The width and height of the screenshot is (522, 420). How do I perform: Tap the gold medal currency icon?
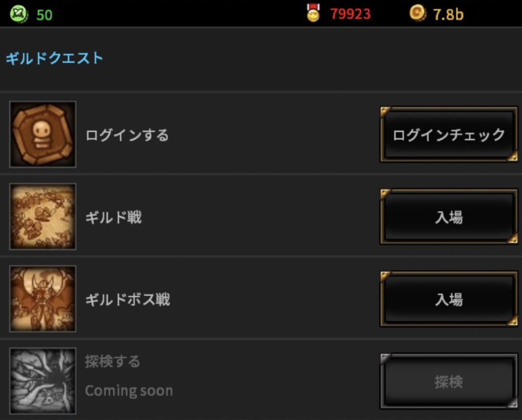coord(313,13)
